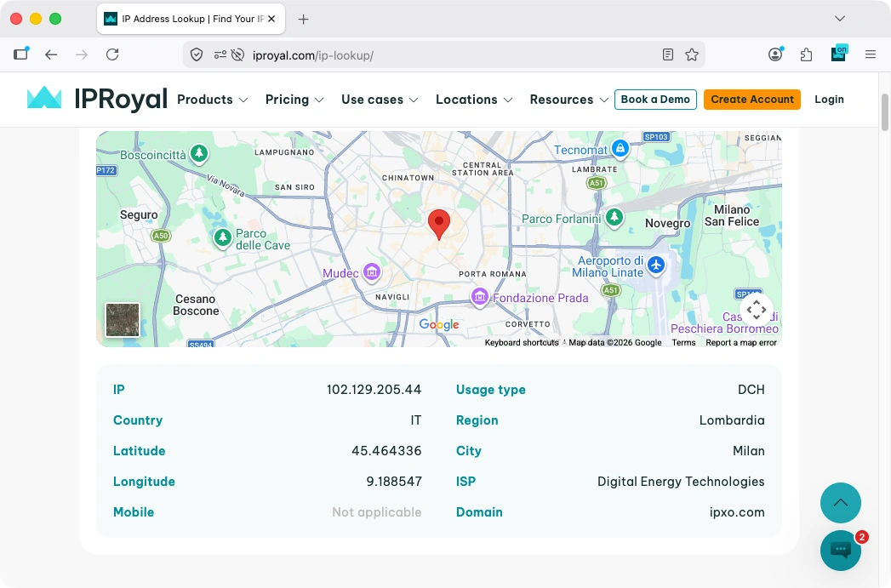The image size is (891, 588).
Task: Select the domain ipxo.com
Action: (737, 512)
